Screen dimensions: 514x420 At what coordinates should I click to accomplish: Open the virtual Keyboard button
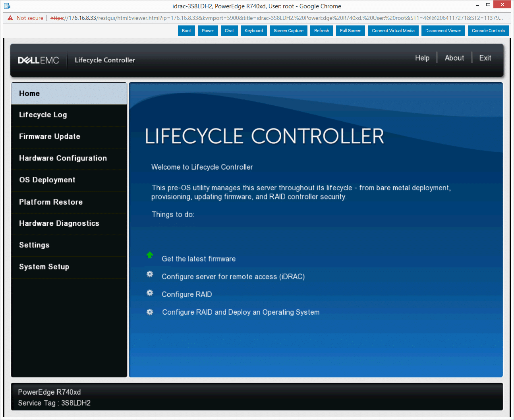(x=254, y=31)
